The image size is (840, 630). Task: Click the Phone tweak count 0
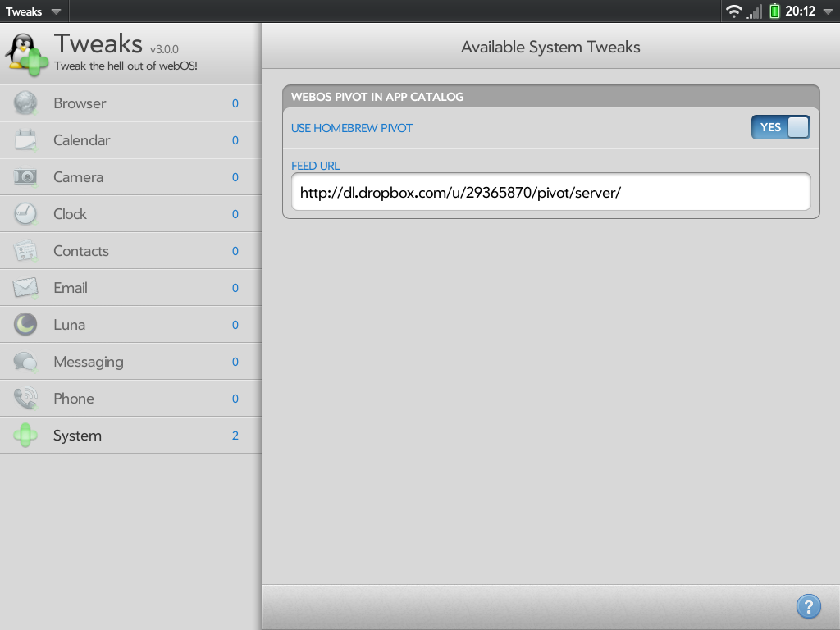tap(235, 399)
